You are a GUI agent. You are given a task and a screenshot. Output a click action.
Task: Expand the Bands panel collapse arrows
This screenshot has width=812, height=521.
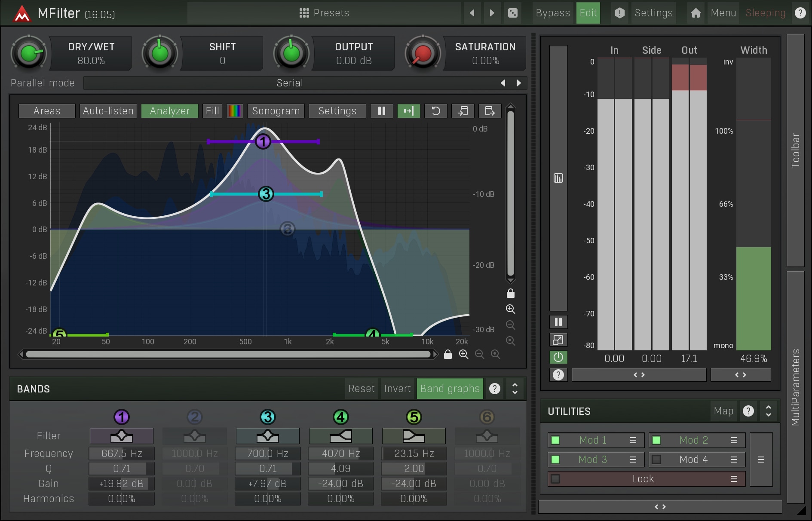pos(515,389)
